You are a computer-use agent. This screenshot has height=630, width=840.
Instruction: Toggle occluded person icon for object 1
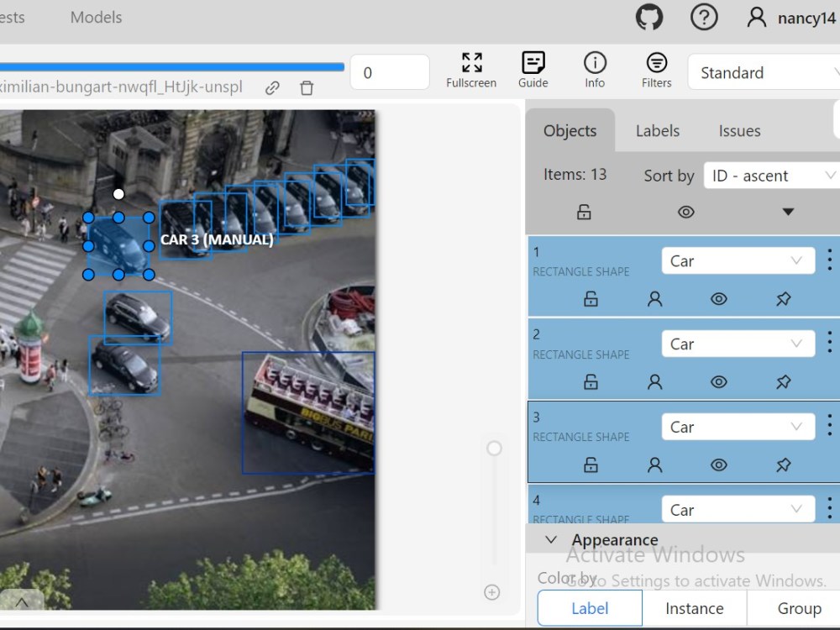(x=654, y=299)
